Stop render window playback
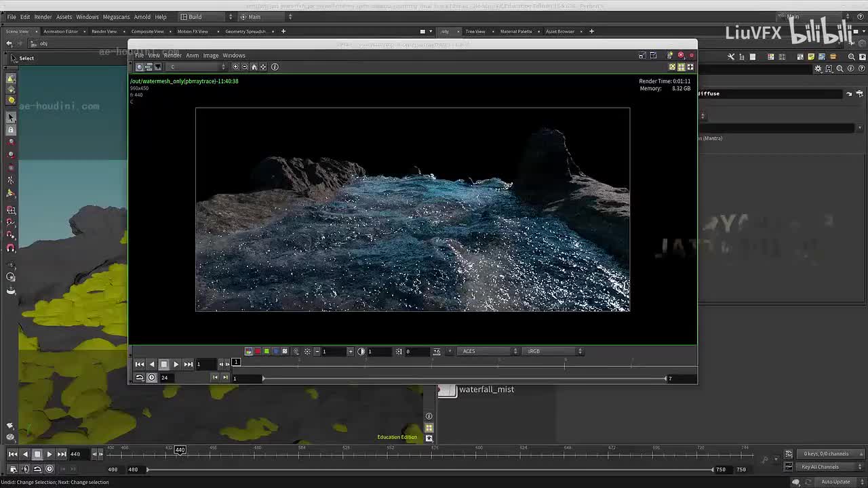The height and width of the screenshot is (488, 868). tap(163, 365)
